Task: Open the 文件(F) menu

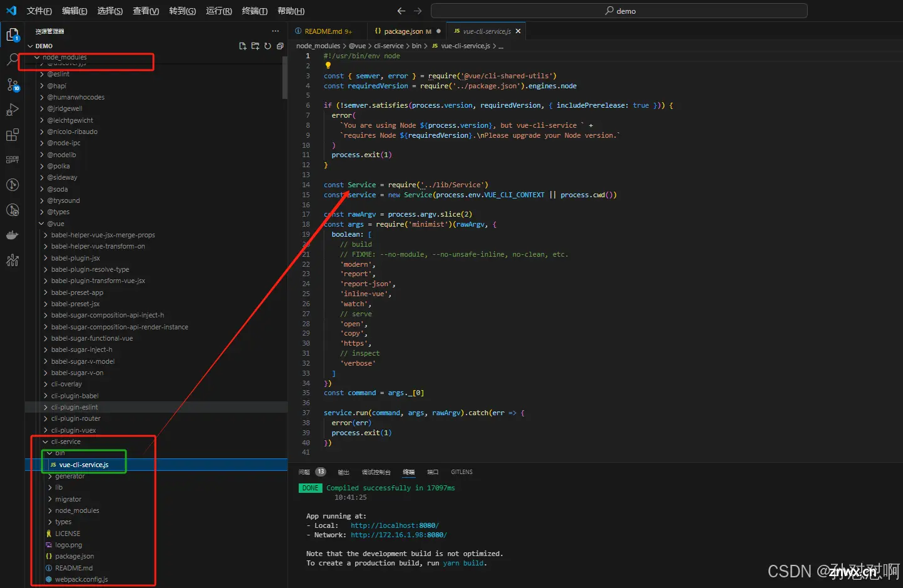Action: click(x=39, y=11)
